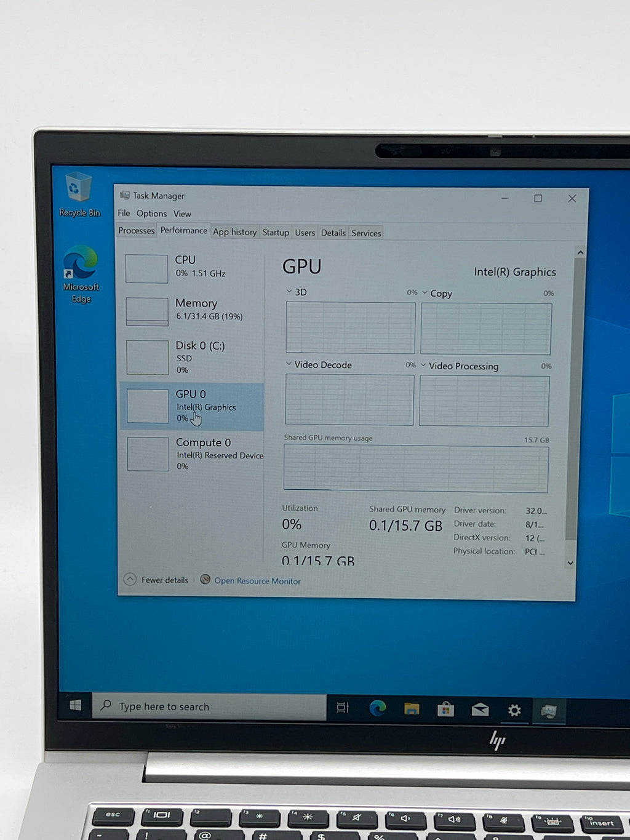Screen dimensions: 630x840
Task: Switch to the Processes tab
Action: [137, 231]
